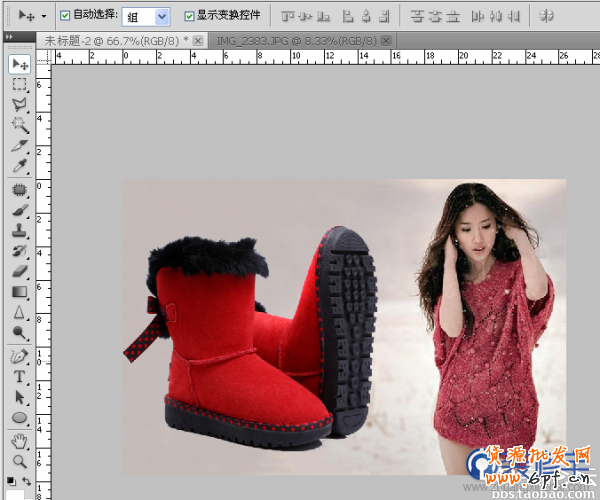This screenshot has width=600, height=500.
Task: Open the tool preset picker arrow
Action: pyautogui.click(x=44, y=17)
